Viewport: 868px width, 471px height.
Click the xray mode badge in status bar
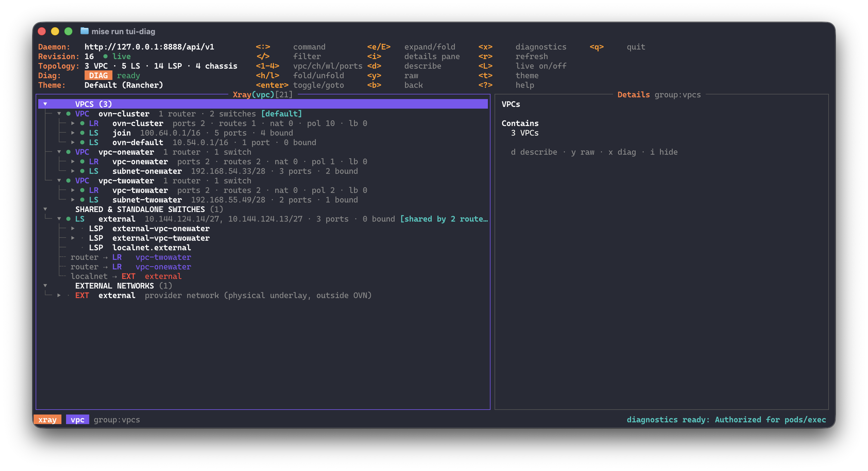[x=48, y=419]
